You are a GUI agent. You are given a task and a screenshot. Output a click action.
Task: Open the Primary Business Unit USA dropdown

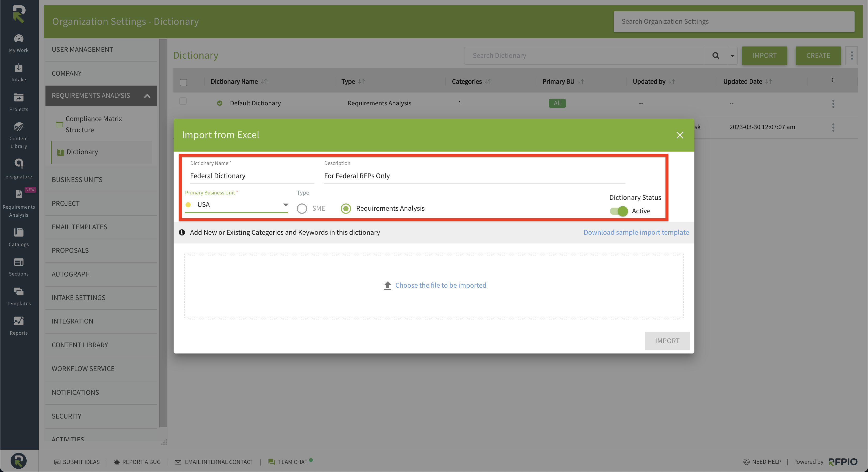(x=236, y=204)
